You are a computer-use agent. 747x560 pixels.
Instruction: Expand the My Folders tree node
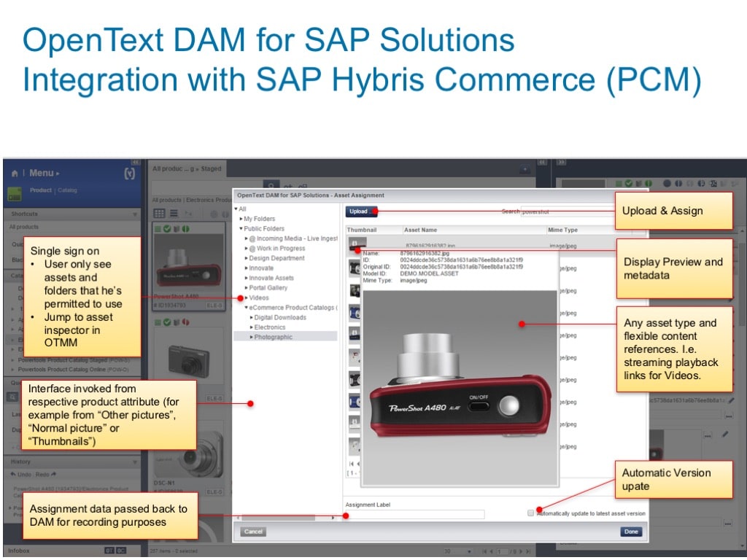pos(241,219)
